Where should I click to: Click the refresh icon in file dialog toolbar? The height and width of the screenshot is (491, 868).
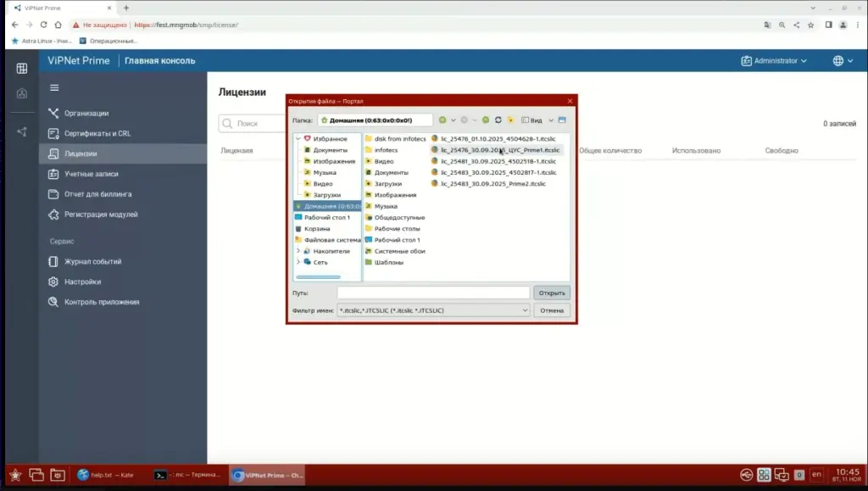point(498,120)
